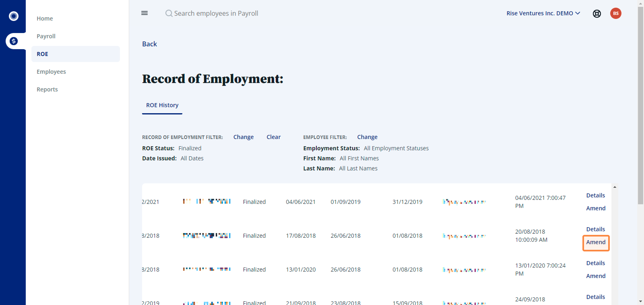Image resolution: width=644 pixels, height=305 pixels.
Task: Click the Back link
Action: click(150, 44)
